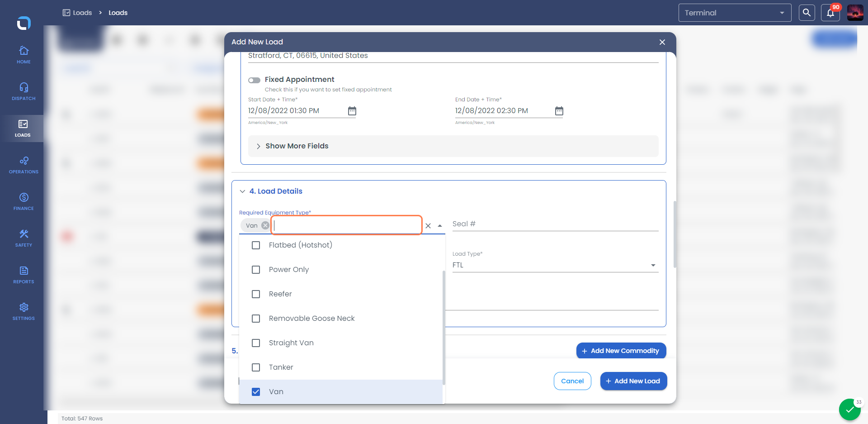Screen dimensions: 868x424
Task: Open Start Date calendar picker
Action: 352,111
